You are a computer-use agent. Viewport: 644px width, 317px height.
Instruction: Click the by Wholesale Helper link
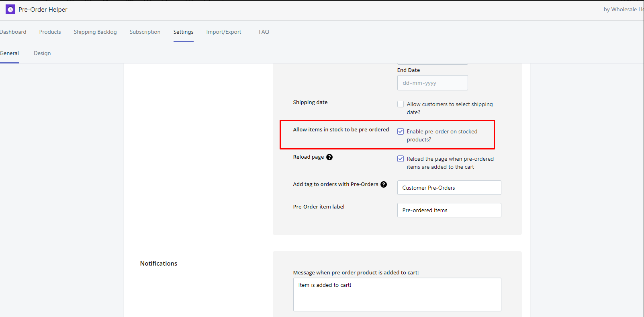tap(623, 9)
